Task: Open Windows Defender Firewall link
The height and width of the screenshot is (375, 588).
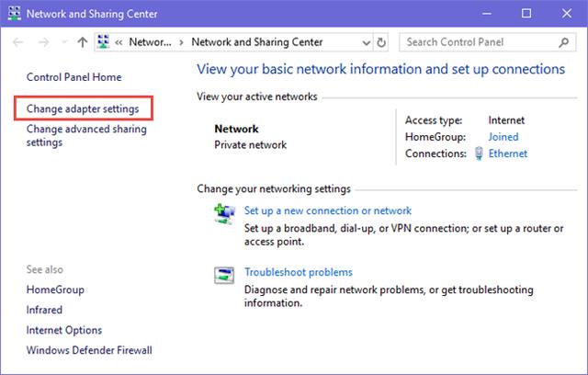Action: pos(89,350)
